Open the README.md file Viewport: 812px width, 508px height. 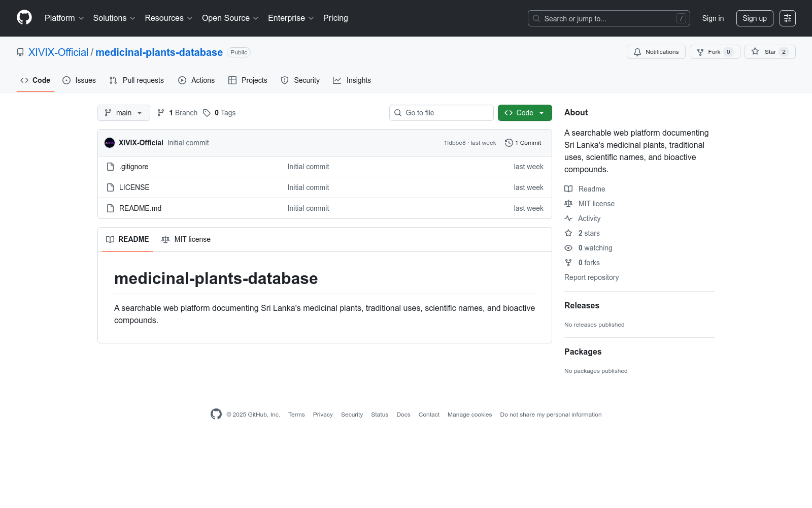pos(141,208)
